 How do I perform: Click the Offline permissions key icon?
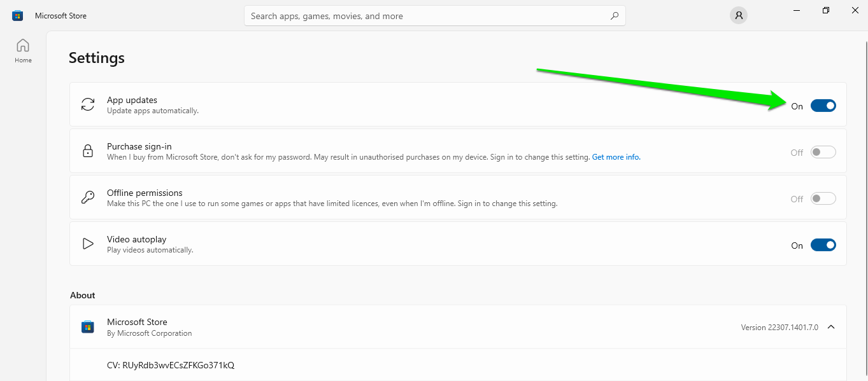88,198
